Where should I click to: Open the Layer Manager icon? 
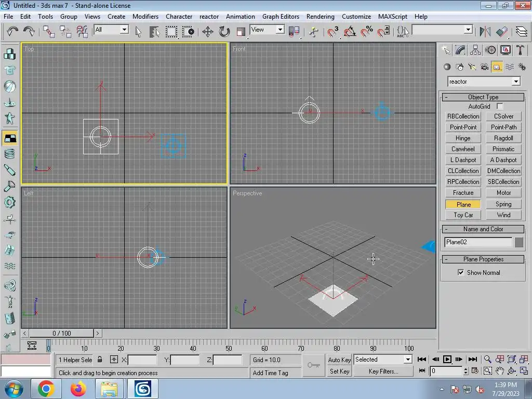coord(522,32)
